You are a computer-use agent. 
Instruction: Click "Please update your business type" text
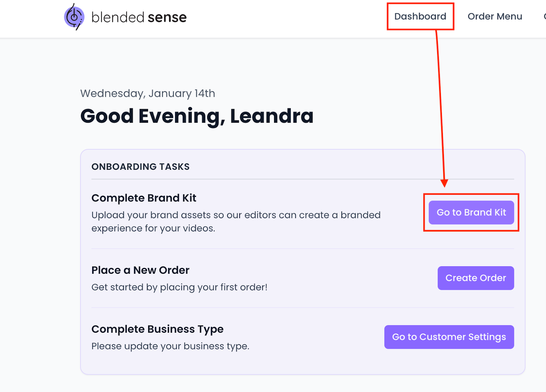point(170,346)
